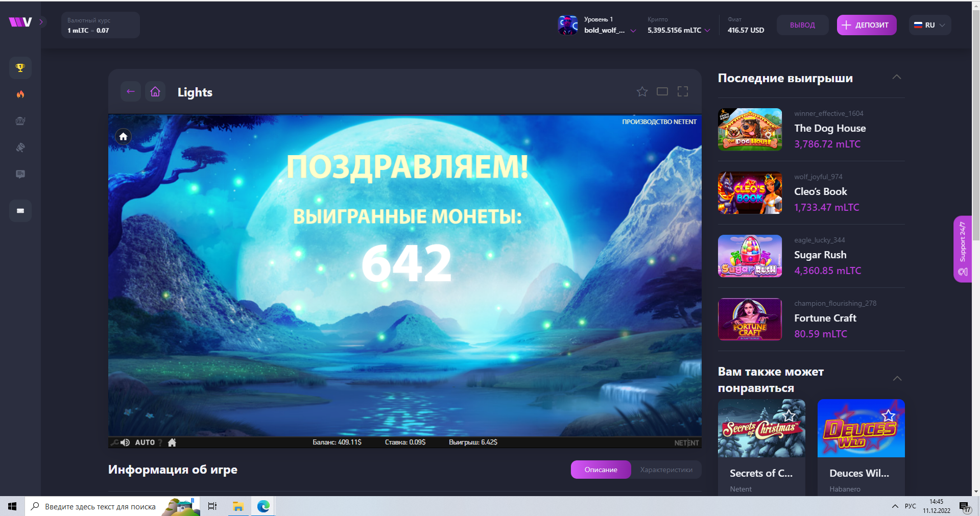Favorite Deuces Wild with its star
The image size is (980, 516).
(x=889, y=415)
